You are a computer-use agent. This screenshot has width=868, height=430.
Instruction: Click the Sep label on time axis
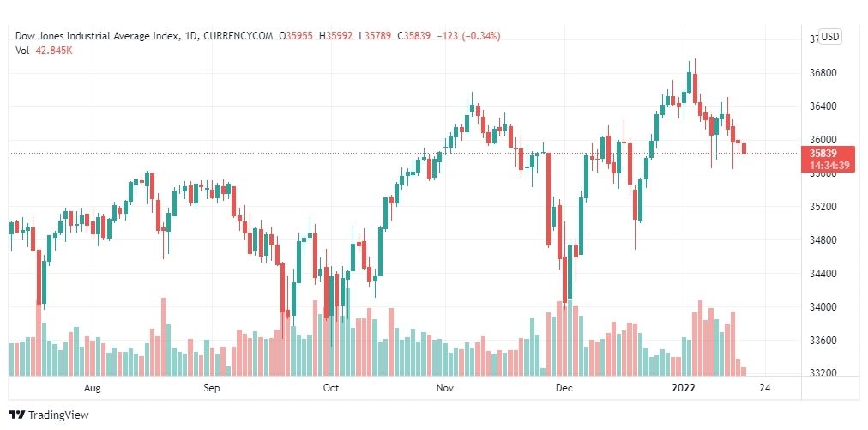coord(212,388)
